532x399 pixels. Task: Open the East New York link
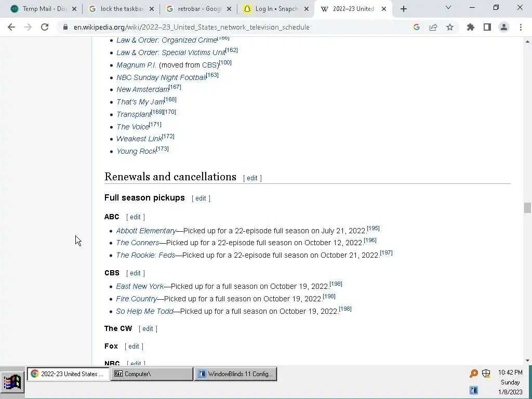tap(140, 287)
